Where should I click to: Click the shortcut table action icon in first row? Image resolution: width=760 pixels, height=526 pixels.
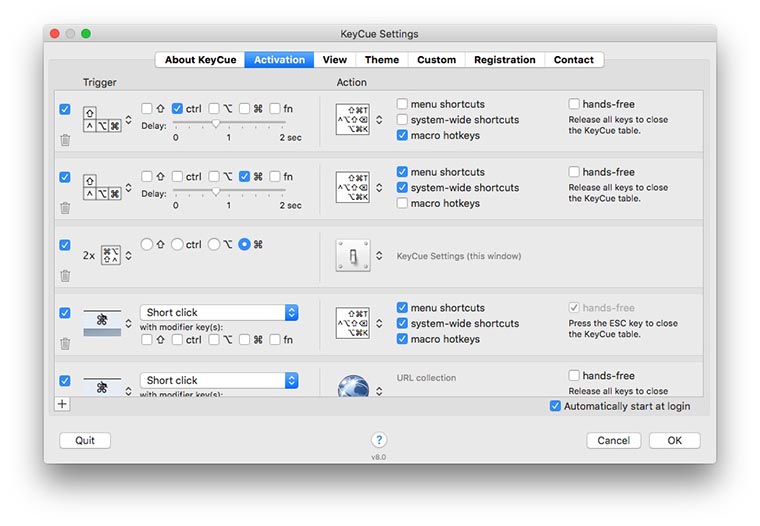tap(353, 119)
